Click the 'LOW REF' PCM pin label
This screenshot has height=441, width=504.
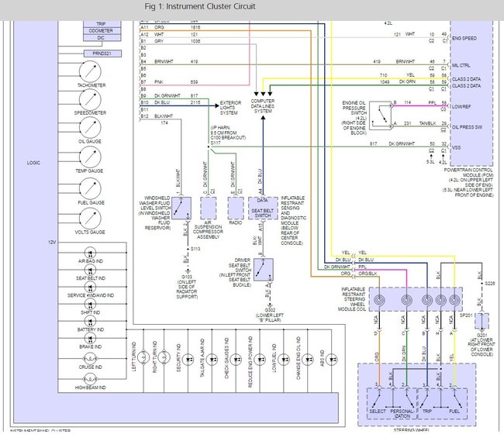461,106
